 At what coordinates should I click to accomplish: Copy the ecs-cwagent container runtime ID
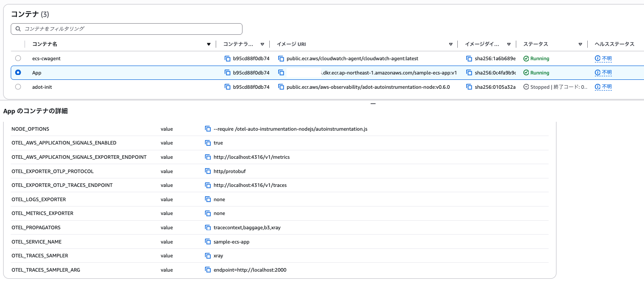coord(227,58)
